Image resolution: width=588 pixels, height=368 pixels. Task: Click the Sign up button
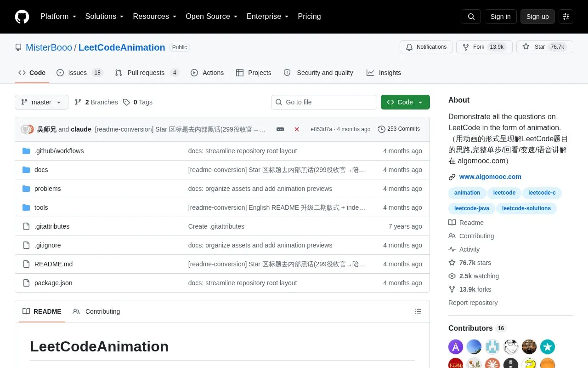[537, 17]
